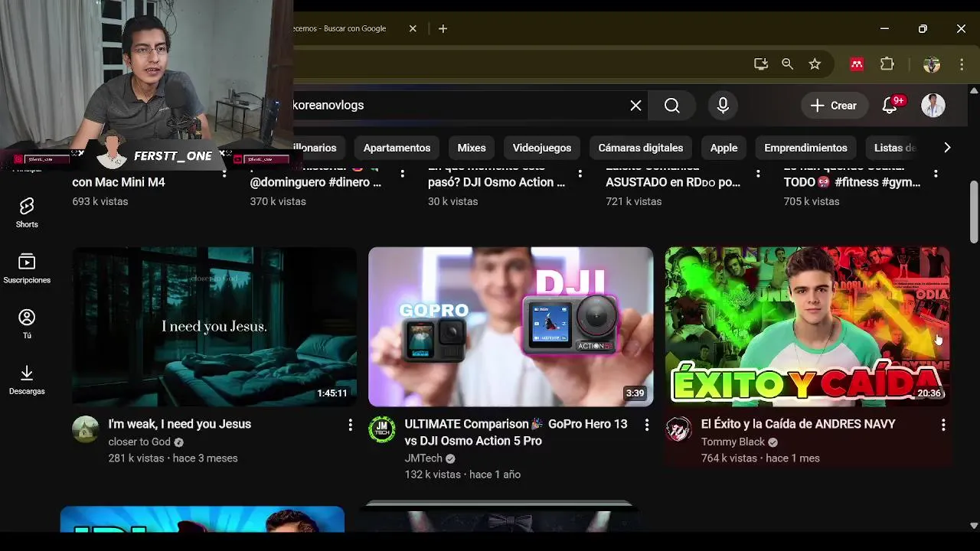
Task: Go to closer to God channel name
Action: click(x=139, y=442)
